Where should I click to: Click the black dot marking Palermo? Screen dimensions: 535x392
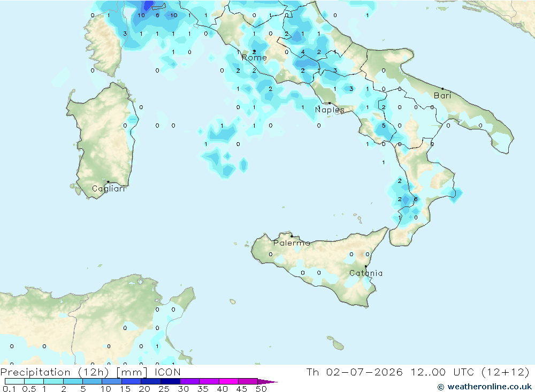(x=292, y=236)
